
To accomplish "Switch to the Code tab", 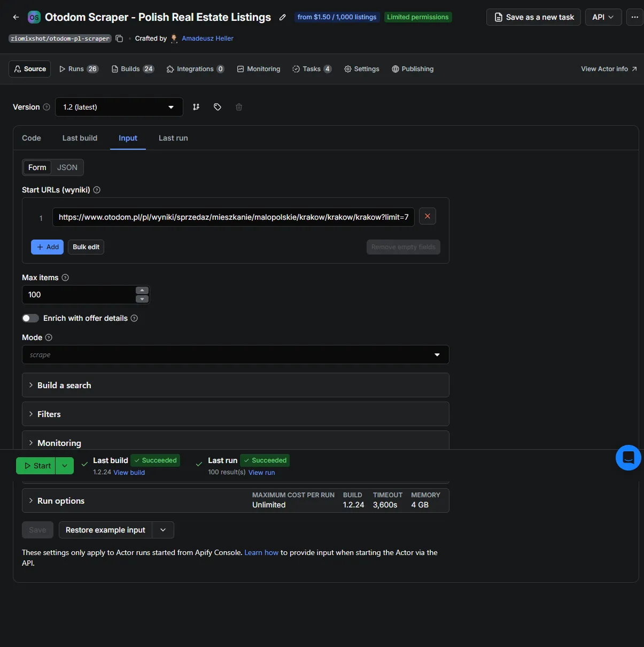I will click(32, 138).
